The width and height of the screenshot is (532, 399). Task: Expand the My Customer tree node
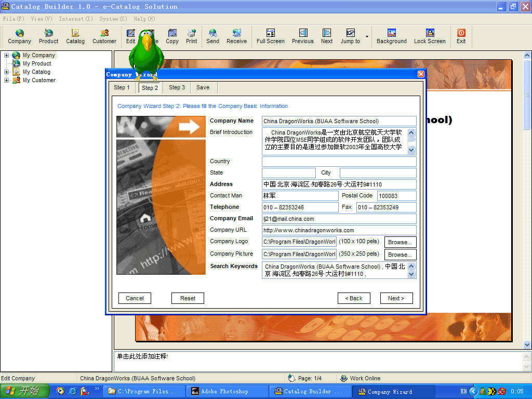coord(6,80)
